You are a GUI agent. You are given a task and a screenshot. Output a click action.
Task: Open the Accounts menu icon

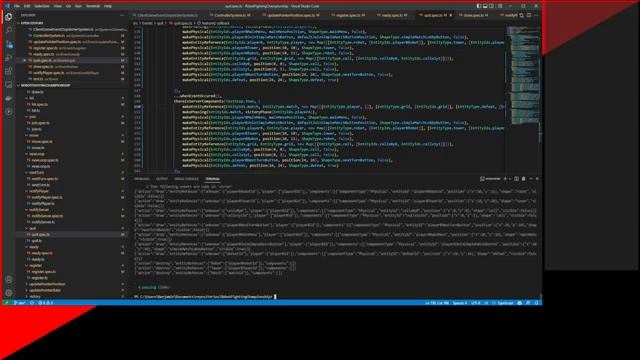click(9, 280)
